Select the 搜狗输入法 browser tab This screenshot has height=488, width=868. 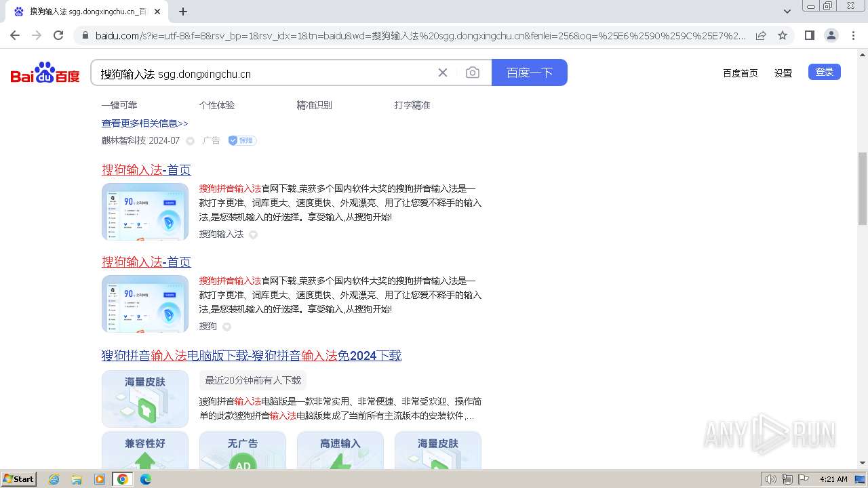click(87, 12)
